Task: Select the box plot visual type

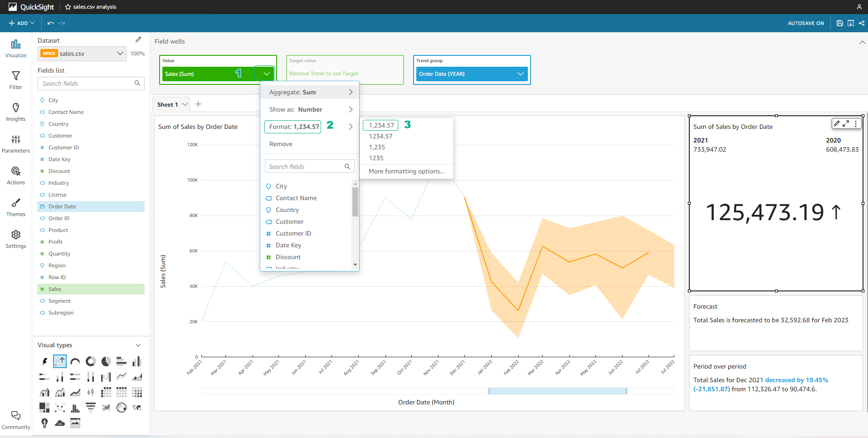Action: 91,392
